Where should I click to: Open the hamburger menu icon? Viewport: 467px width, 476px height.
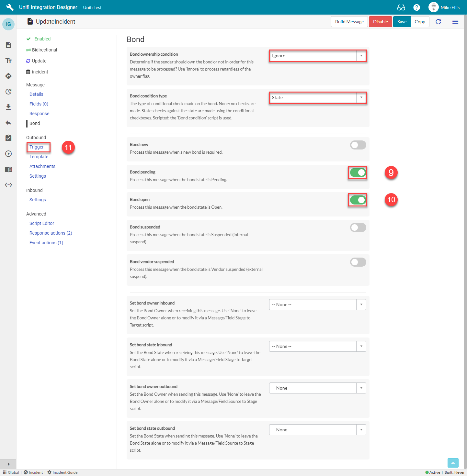tap(455, 22)
